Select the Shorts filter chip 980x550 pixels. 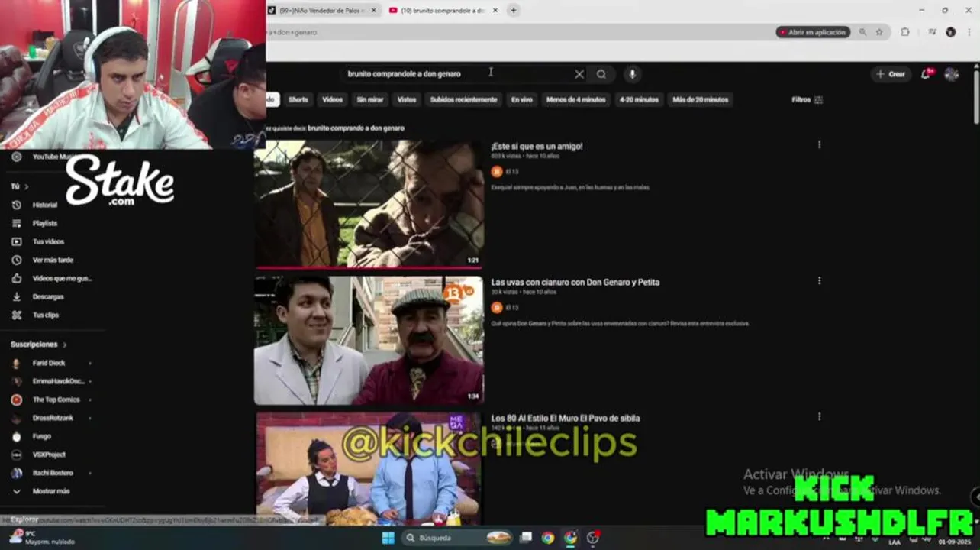pyautogui.click(x=298, y=99)
